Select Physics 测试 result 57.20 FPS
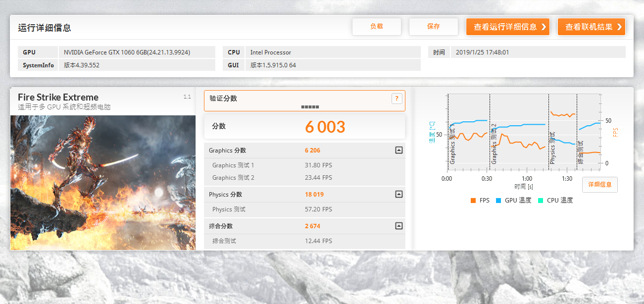This screenshot has width=644, height=304. (318, 209)
